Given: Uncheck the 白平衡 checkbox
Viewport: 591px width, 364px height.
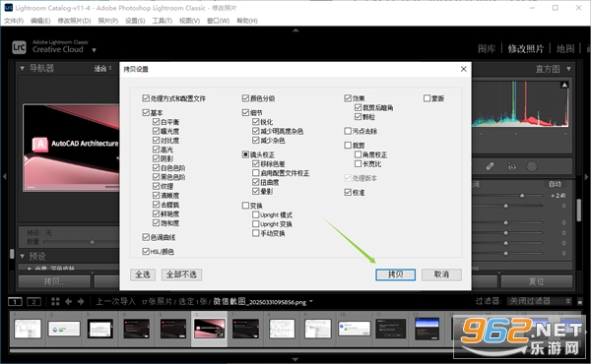Looking at the screenshot, I should [156, 122].
